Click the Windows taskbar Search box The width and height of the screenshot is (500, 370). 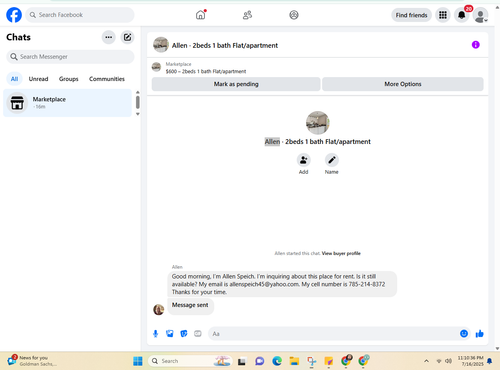click(x=190, y=361)
